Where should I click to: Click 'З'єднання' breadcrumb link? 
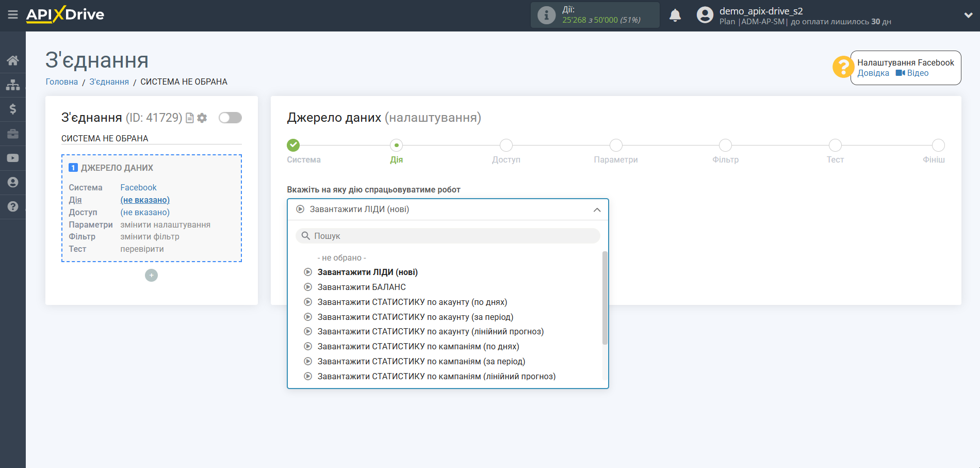109,82
